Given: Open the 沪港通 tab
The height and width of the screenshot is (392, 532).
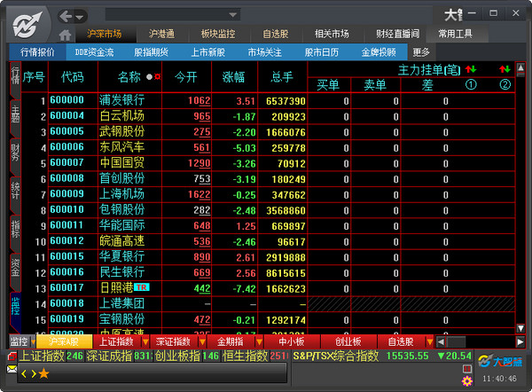Looking at the screenshot, I should coord(162,34).
